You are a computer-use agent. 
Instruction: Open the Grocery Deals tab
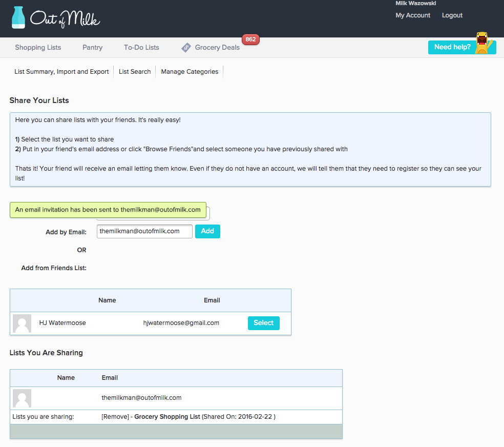pos(217,47)
